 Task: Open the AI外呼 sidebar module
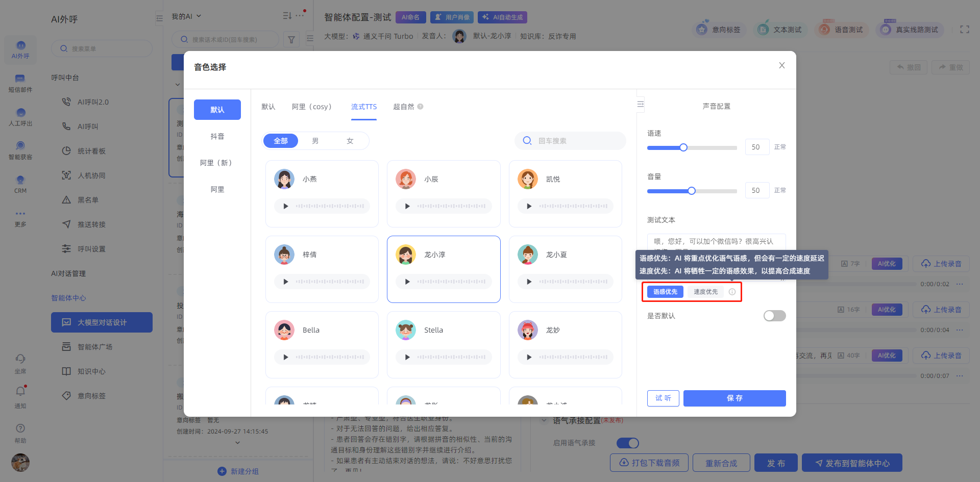click(x=20, y=49)
